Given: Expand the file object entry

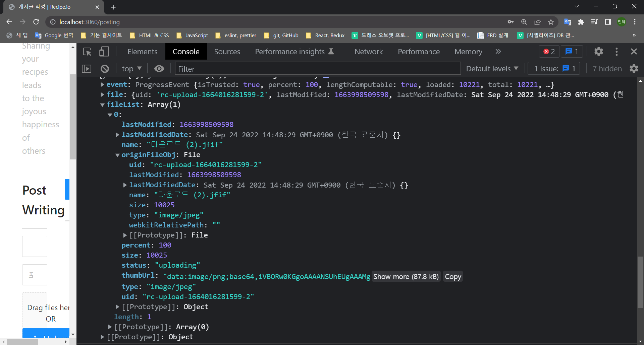Looking at the screenshot, I should click(103, 95).
